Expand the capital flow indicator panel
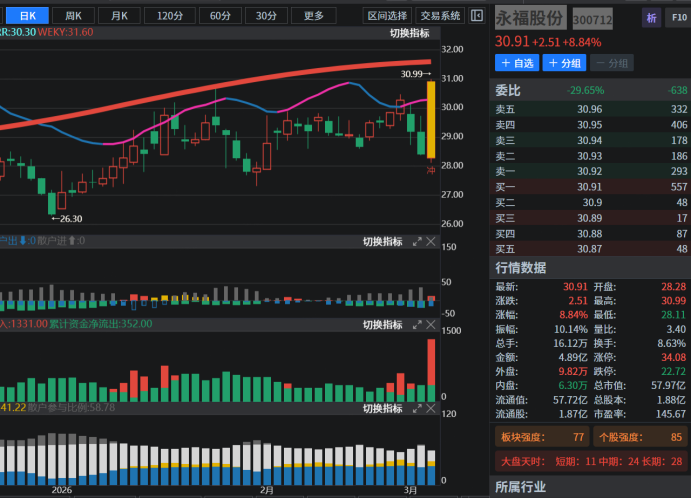Image resolution: width=692 pixels, height=499 pixels. pyautogui.click(x=417, y=325)
